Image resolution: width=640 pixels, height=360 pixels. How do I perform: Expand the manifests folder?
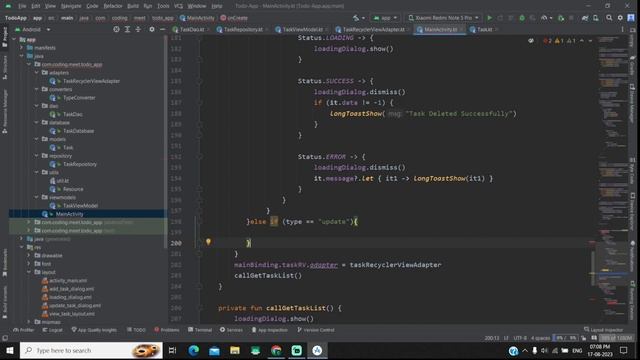click(22, 48)
